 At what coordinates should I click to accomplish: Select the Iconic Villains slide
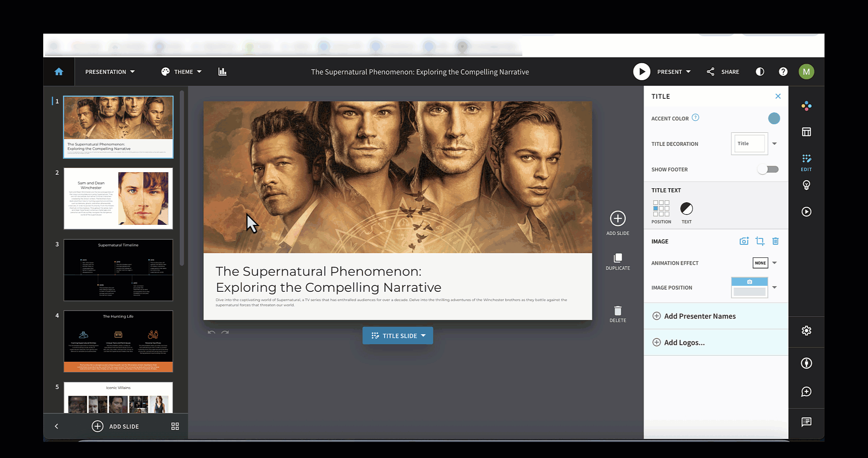click(118, 397)
